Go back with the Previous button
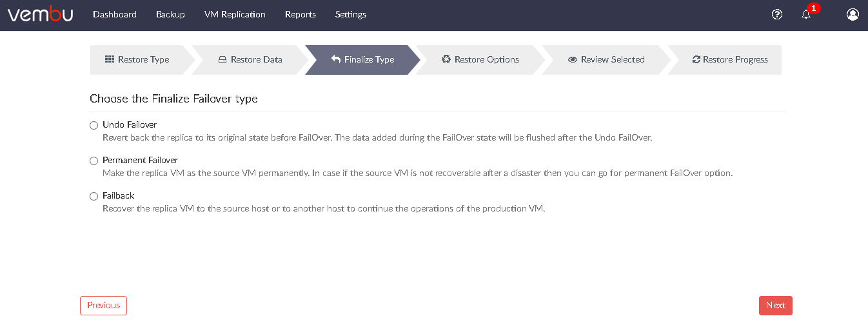 pyautogui.click(x=104, y=306)
